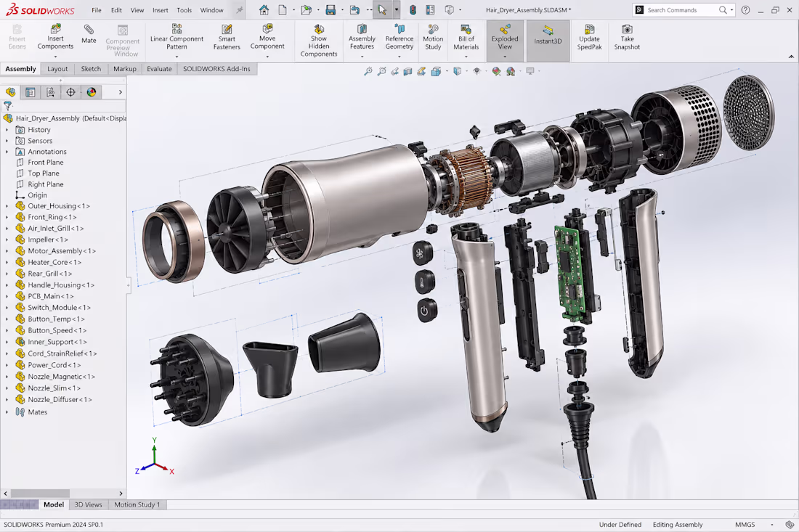Toggle the Exploded View button

[505, 41]
